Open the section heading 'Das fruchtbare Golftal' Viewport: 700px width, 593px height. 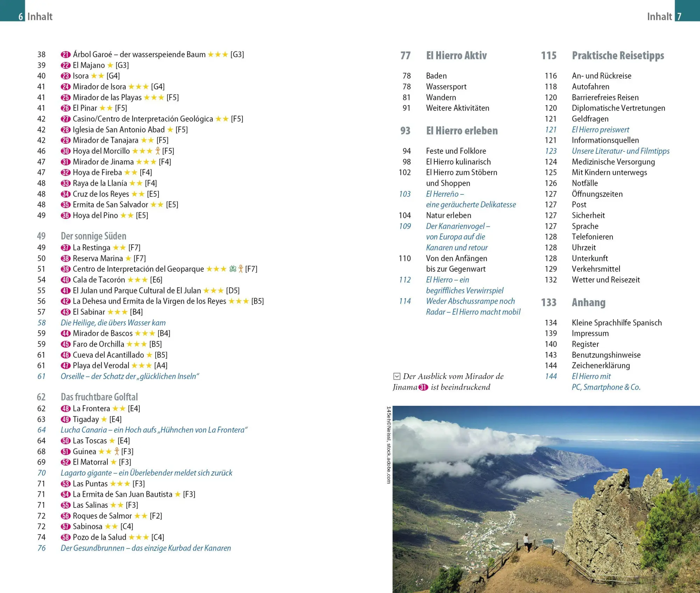coord(99,397)
